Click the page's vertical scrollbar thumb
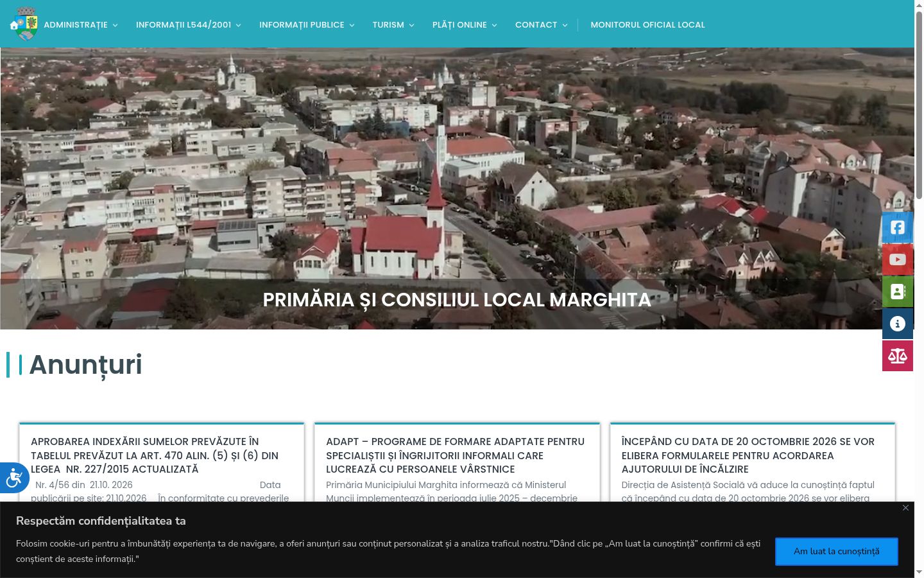 [919, 106]
